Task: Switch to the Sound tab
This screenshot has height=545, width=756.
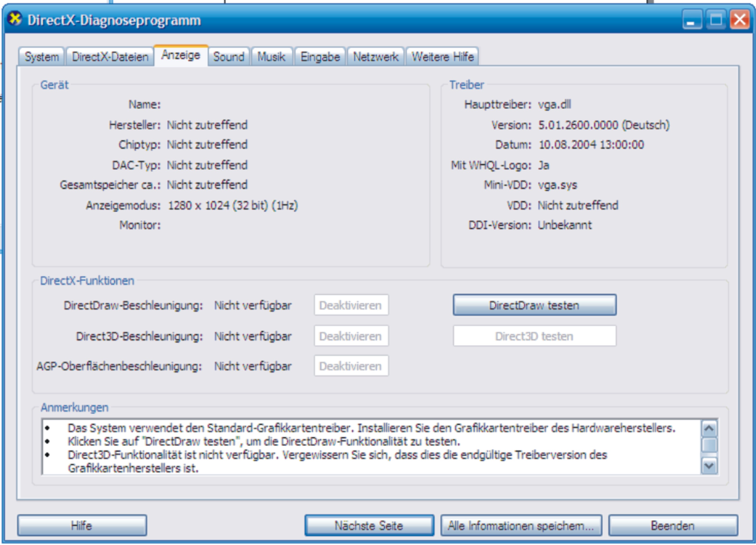Action: [229, 57]
